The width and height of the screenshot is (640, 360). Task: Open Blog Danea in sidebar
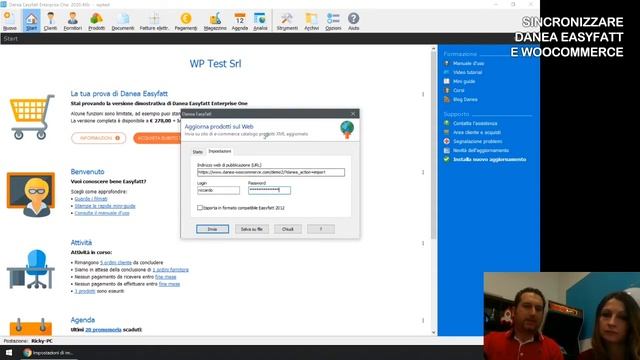[x=465, y=99]
